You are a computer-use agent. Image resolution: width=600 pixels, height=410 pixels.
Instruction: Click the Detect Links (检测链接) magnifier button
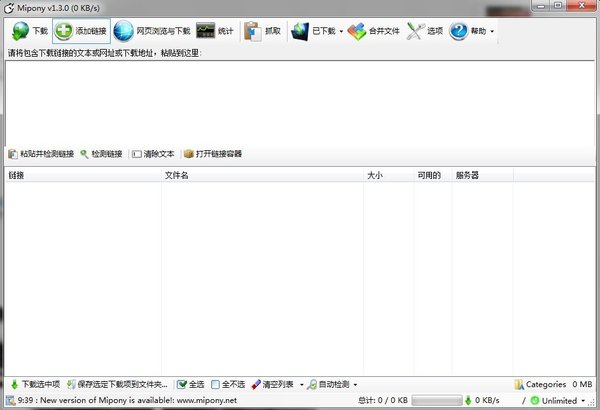pyautogui.click(x=101, y=154)
